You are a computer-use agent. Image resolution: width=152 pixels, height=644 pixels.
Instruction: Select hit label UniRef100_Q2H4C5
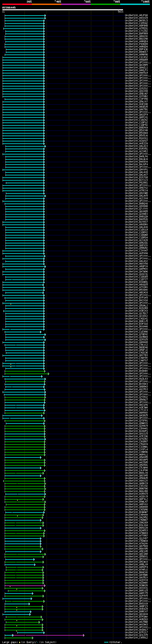[136, 426]
